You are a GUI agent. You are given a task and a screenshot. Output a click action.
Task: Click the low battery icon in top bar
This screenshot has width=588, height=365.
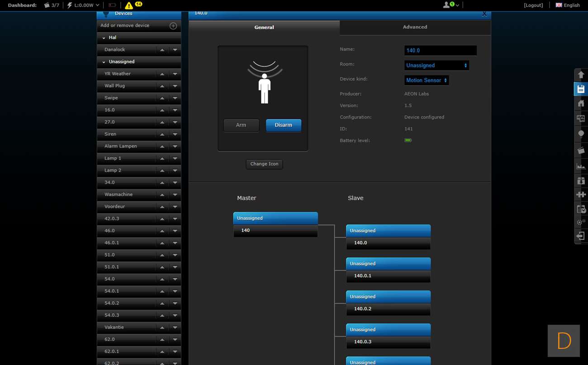pos(112,5)
